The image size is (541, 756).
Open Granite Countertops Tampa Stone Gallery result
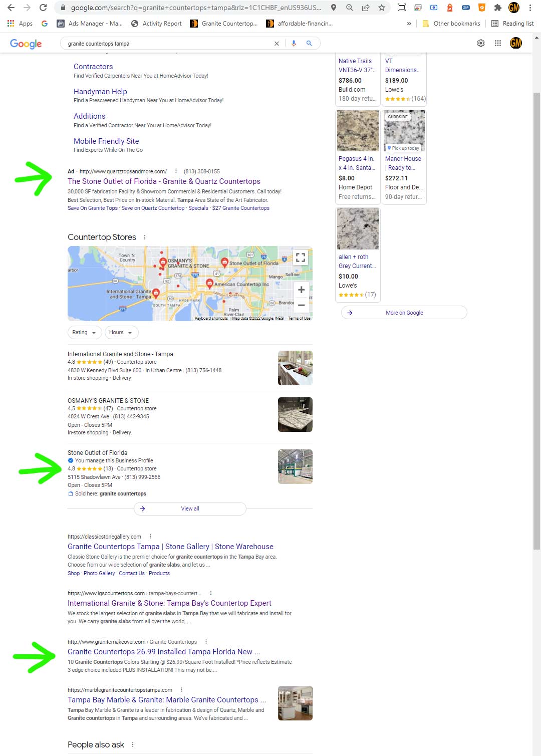pos(170,547)
